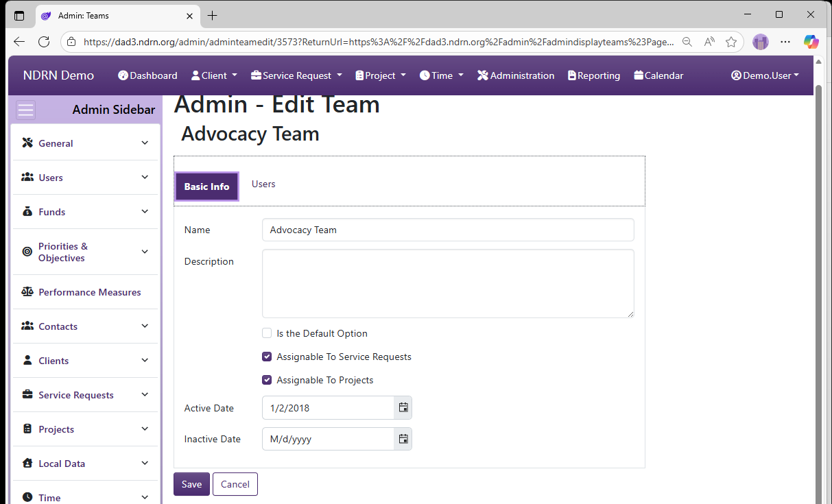Open Administration in navbar

pyautogui.click(x=516, y=75)
